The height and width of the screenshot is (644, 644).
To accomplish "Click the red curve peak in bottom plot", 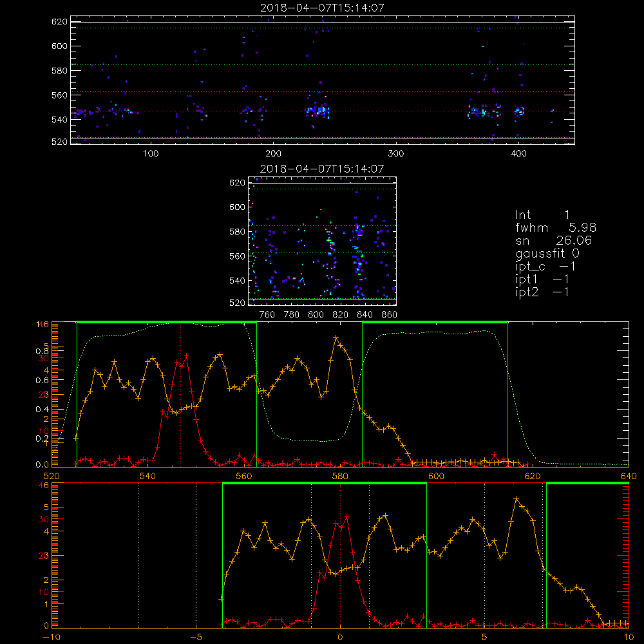I will pos(346,516).
